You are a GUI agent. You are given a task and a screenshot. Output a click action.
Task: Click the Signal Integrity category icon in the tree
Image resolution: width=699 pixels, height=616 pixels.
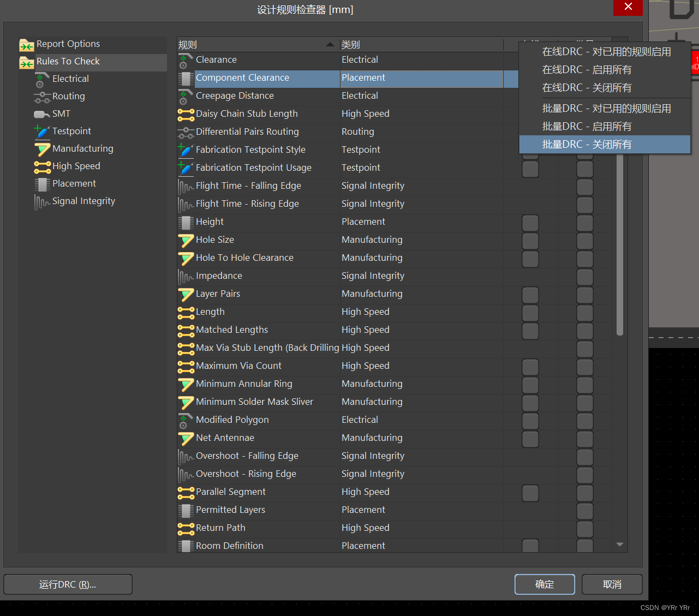pos(42,202)
